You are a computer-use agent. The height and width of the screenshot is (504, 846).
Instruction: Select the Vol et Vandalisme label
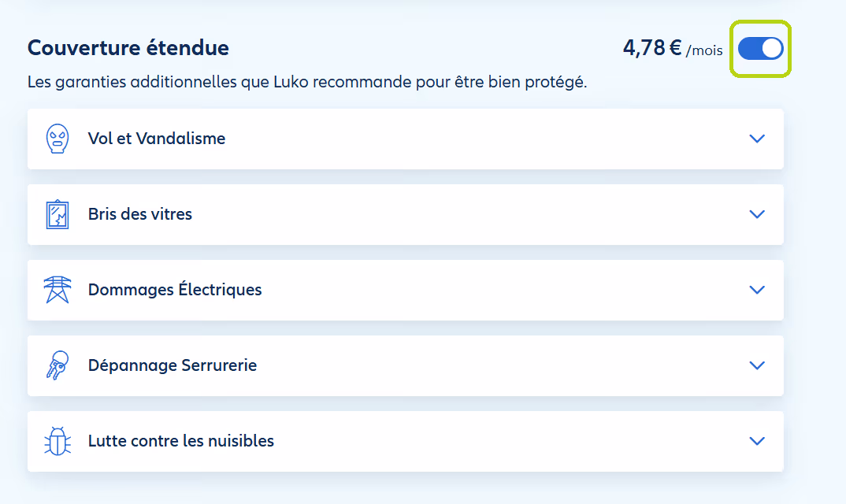click(x=157, y=139)
